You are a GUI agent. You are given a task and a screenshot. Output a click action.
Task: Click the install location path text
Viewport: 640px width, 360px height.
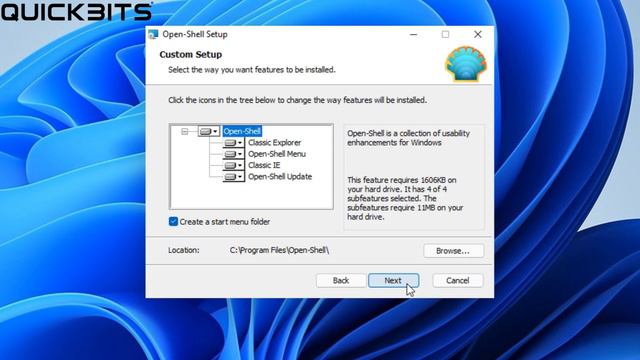[x=279, y=250]
